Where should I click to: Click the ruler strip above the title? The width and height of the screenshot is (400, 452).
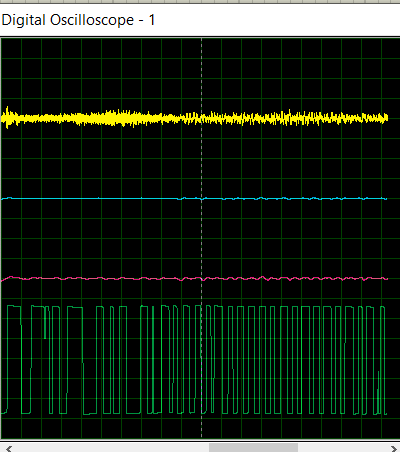point(200,2)
